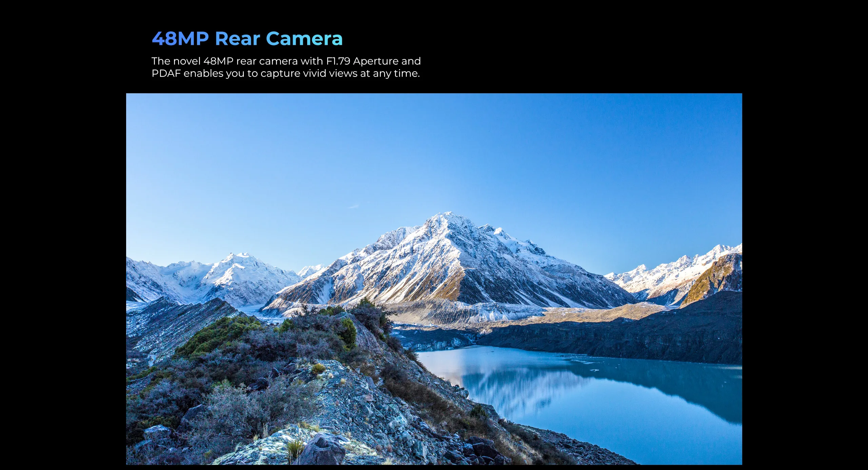
Task: Click the "48MP Rear Camera" heading
Action: tap(247, 38)
